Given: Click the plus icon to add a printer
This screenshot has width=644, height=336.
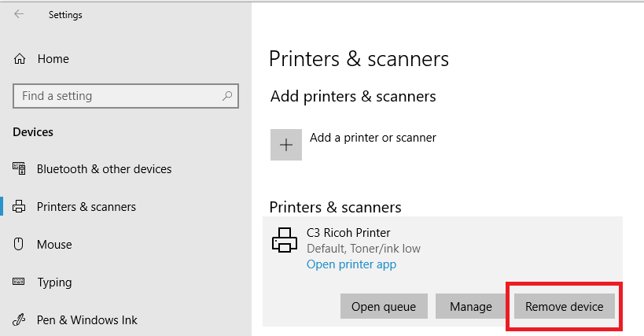Looking at the screenshot, I should [x=286, y=145].
